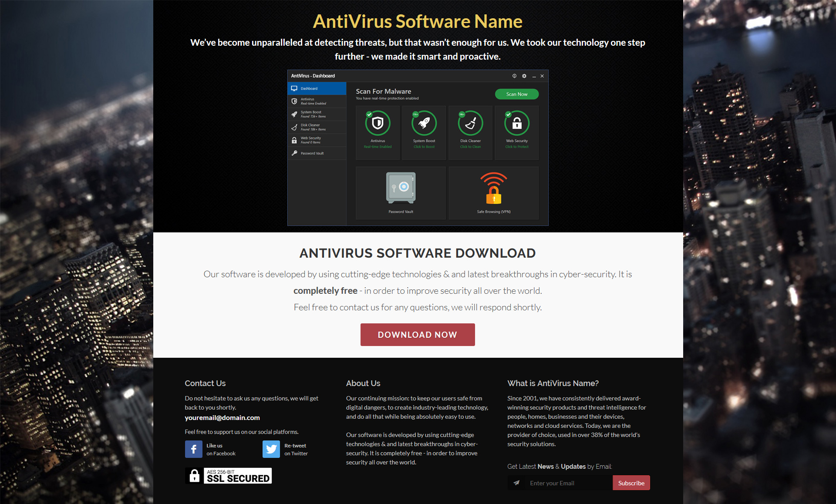The width and height of the screenshot is (836, 504).
Task: Click the Disk Cleaner broom icon
Action: point(470,123)
